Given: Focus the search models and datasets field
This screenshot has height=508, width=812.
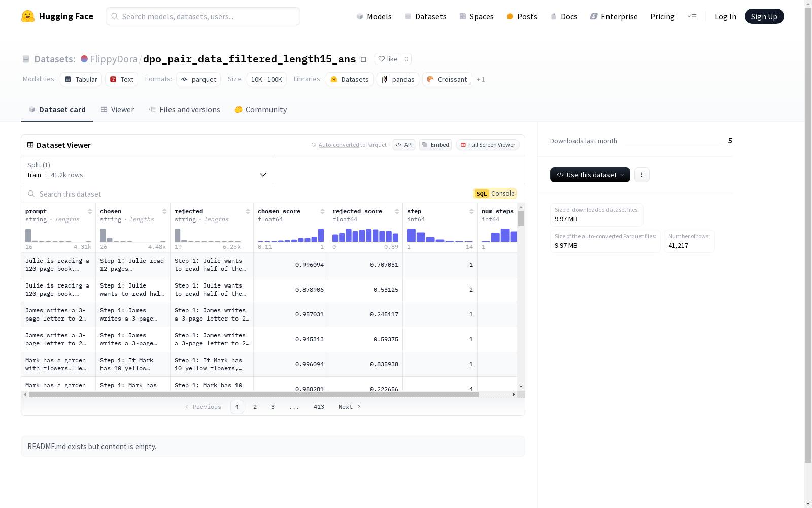Looking at the screenshot, I should [203, 16].
